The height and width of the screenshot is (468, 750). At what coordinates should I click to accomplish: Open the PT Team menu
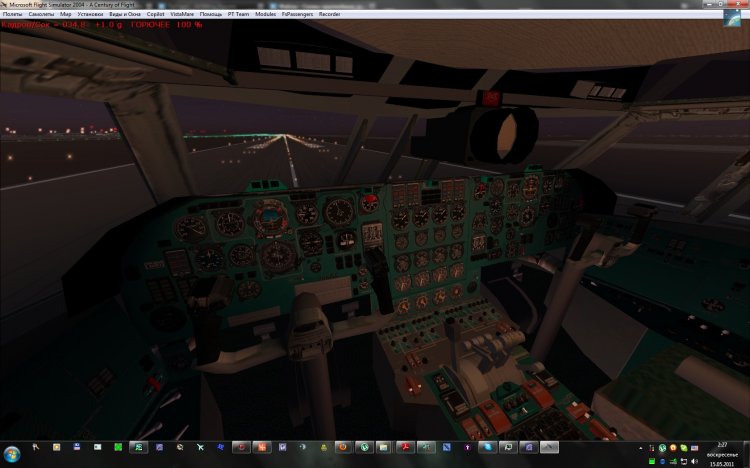tap(238, 16)
